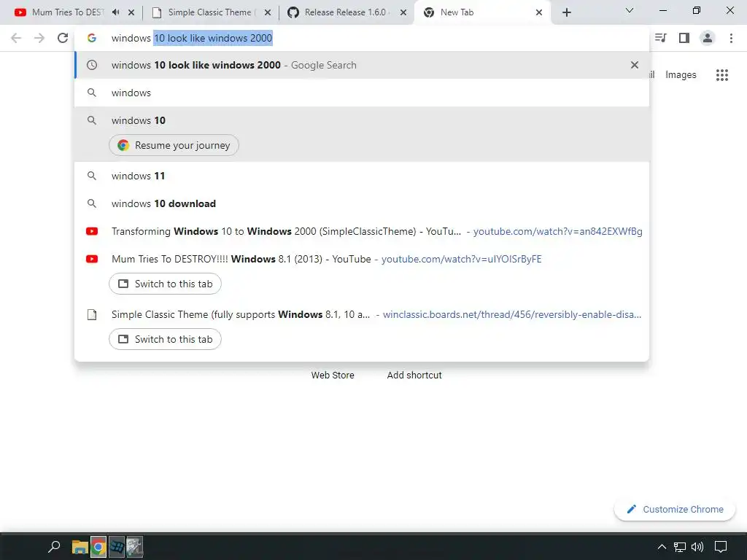The height and width of the screenshot is (560, 747).
Task: Switch to Release 1.6.0 GitHub tab
Action: (347, 12)
